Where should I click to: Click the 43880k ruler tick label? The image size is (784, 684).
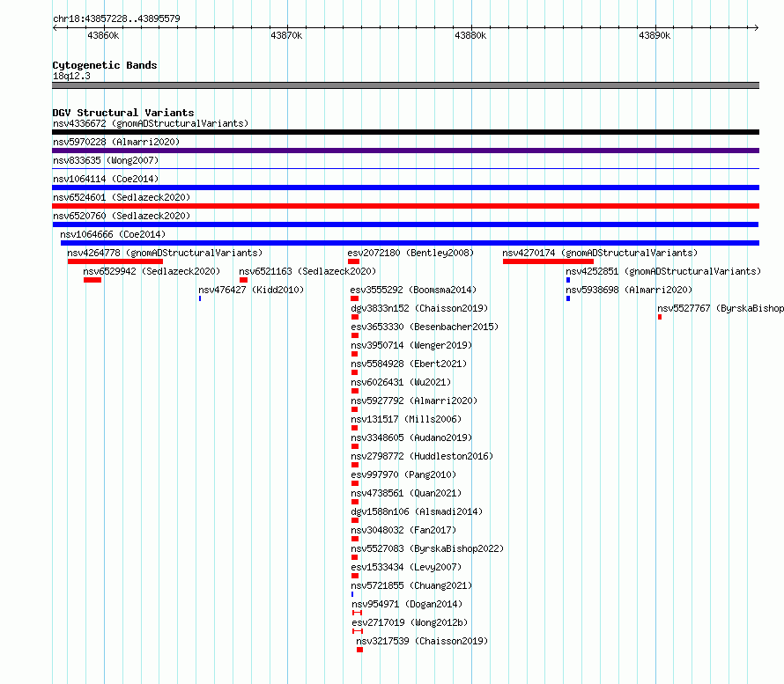pyautogui.click(x=470, y=35)
